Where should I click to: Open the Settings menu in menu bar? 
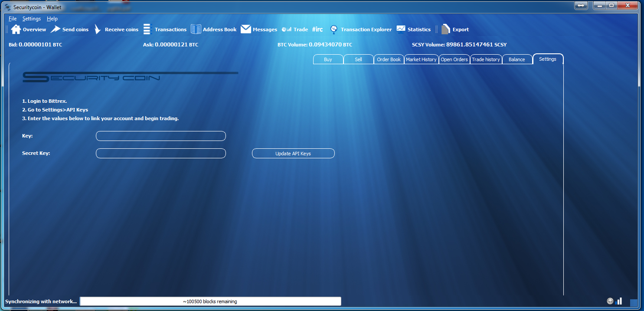coord(32,19)
